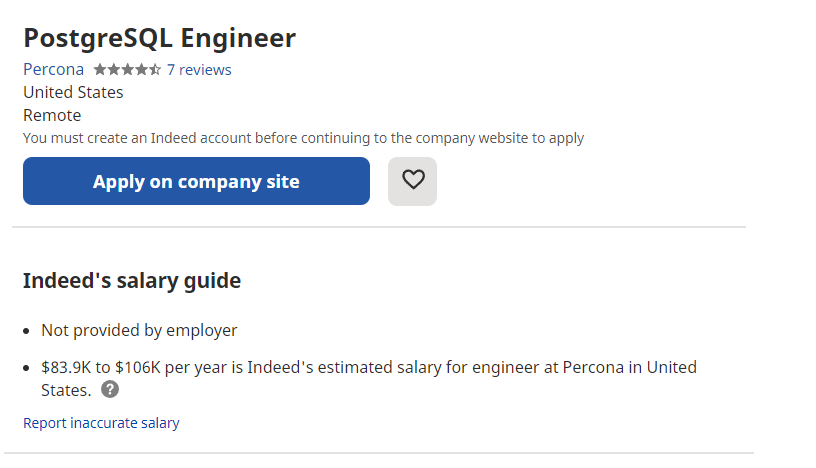Open Report inaccurate salary link
This screenshot has width=816, height=468.
coord(101,423)
